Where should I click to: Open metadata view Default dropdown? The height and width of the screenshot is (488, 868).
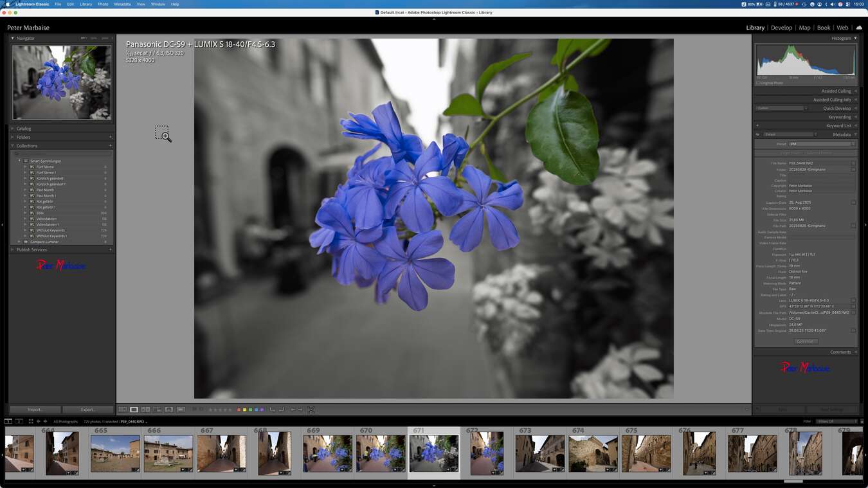pos(790,134)
